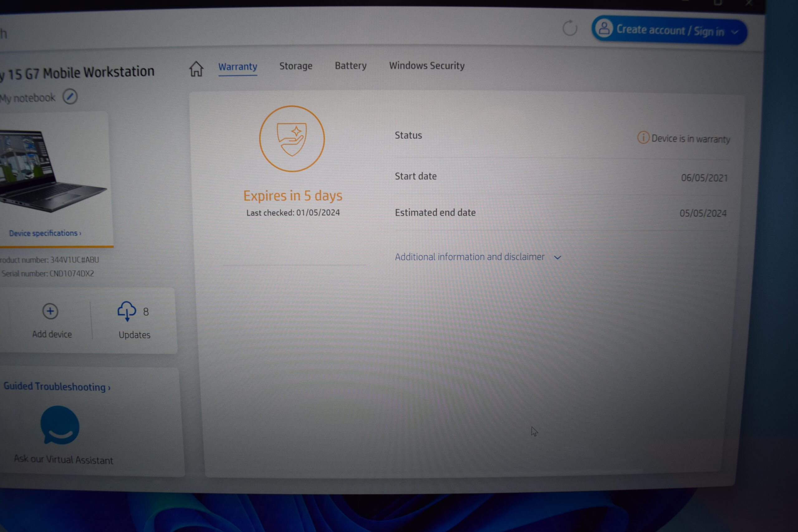Screen dimensions: 798x532
Task: Click the Estimated end date value 05/05/2024
Action: pos(703,213)
